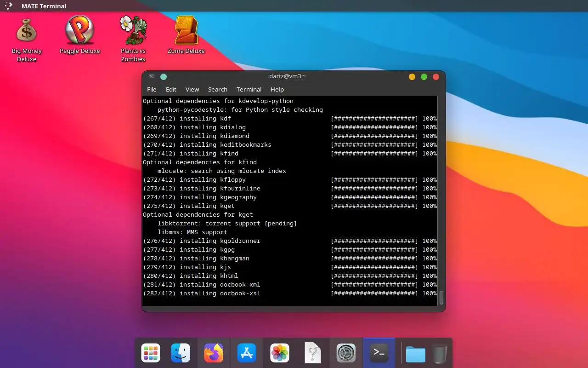The width and height of the screenshot is (588, 368).
Task: Click line 'installing kgeography'
Action: tap(290, 197)
